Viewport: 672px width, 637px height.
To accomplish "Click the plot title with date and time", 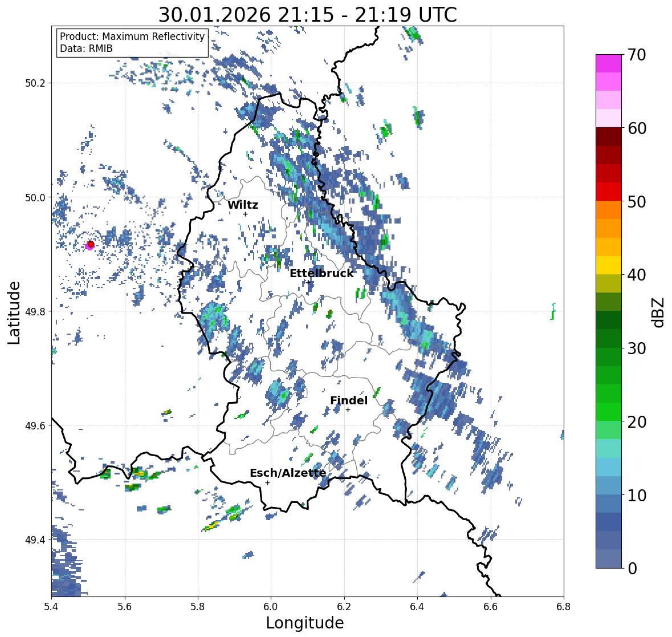I will 308,15.
